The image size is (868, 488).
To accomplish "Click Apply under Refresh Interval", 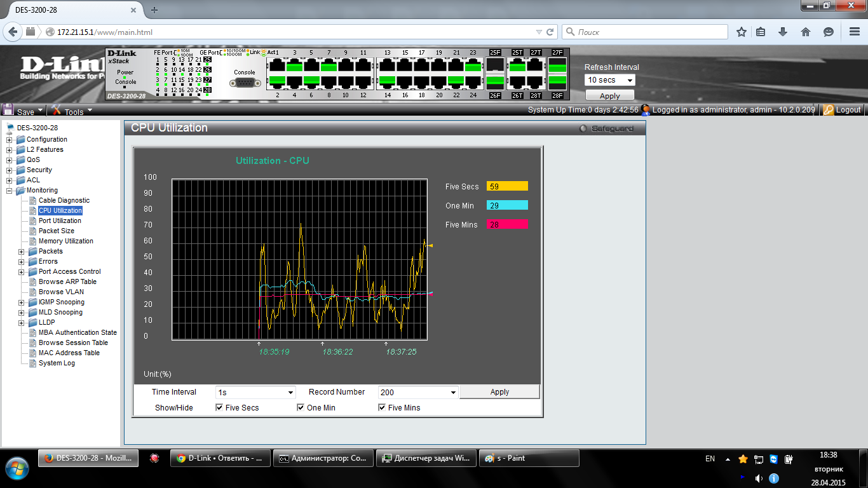I will pos(609,96).
